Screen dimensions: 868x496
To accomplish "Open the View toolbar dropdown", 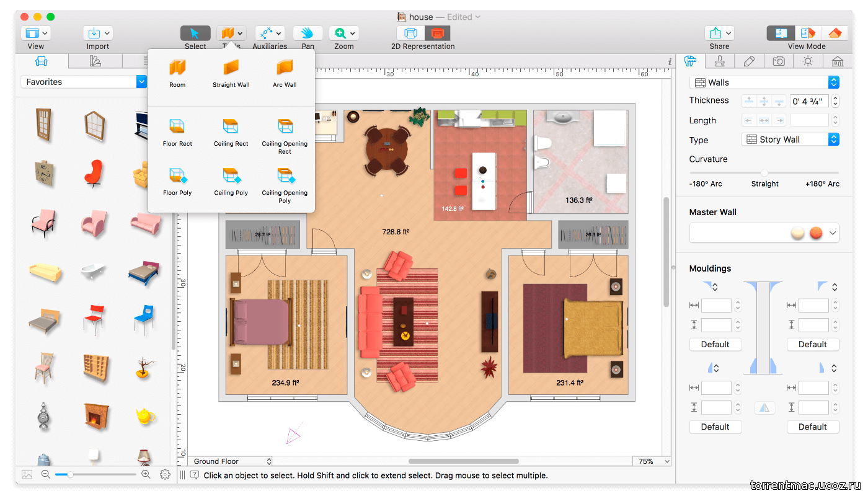I will pyautogui.click(x=36, y=33).
